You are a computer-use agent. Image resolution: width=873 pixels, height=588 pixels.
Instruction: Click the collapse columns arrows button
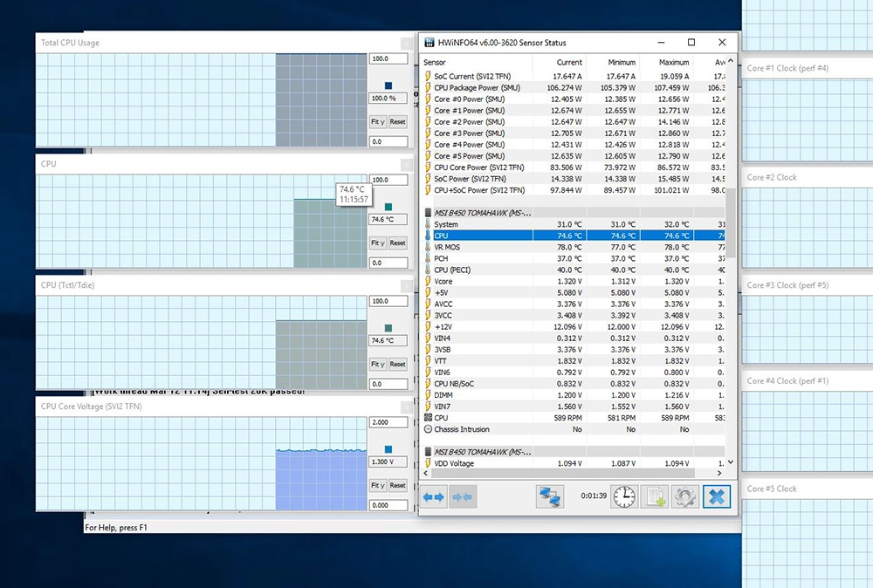click(462, 496)
